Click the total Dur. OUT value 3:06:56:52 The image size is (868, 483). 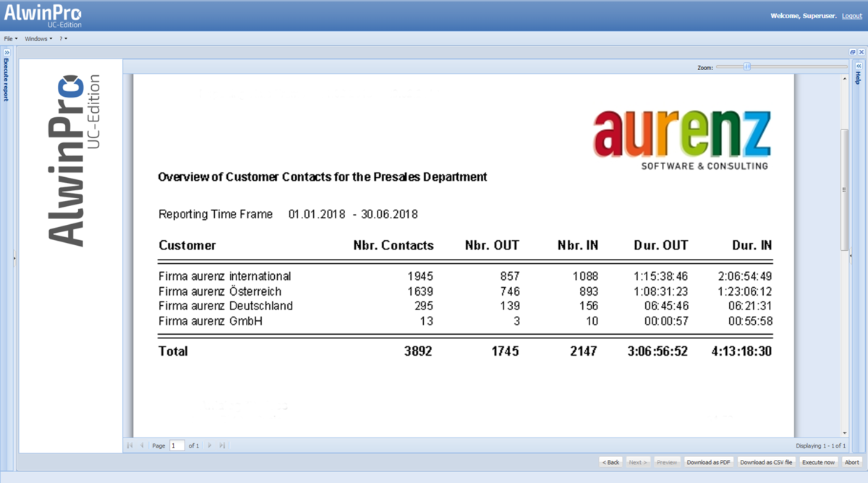(x=658, y=351)
